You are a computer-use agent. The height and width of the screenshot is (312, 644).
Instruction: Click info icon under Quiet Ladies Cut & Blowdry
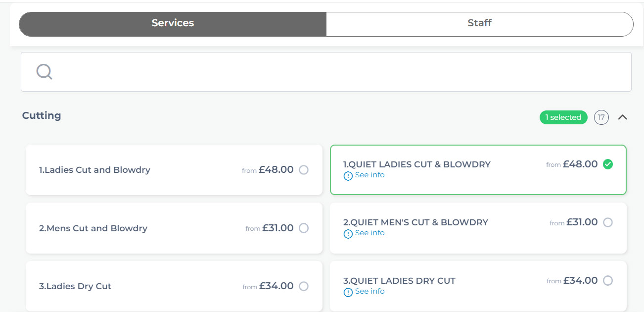point(348,176)
